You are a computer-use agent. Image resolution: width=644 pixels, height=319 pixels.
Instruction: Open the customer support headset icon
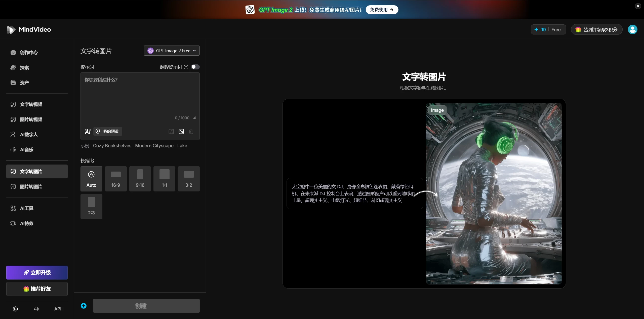[x=36, y=309]
